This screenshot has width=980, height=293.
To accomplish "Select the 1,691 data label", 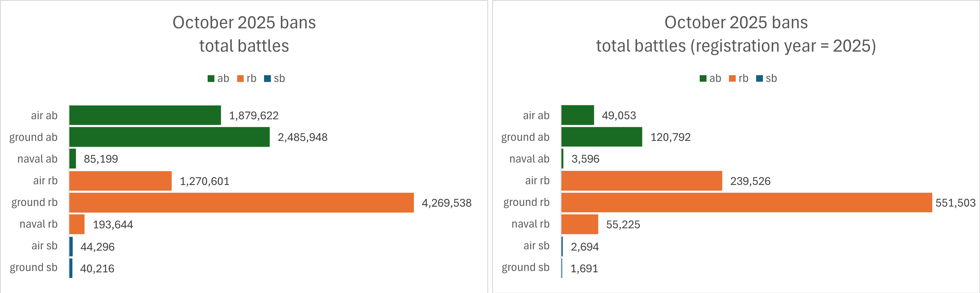I will tap(584, 269).
